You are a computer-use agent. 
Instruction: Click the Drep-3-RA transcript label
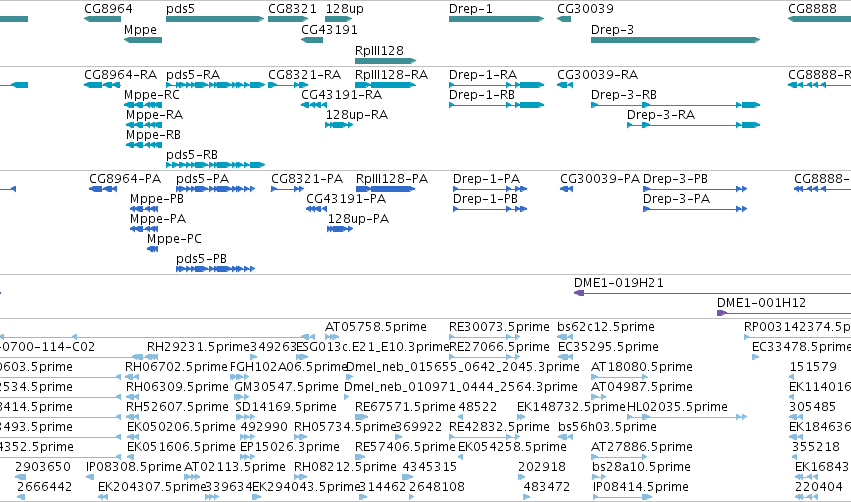point(661,115)
